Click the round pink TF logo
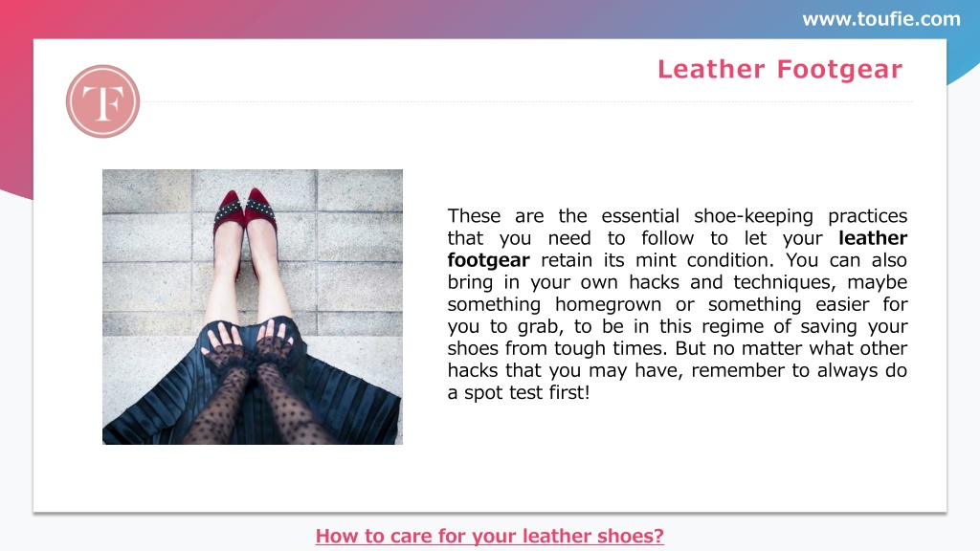Screen dimensions: 980x551 click(x=103, y=101)
